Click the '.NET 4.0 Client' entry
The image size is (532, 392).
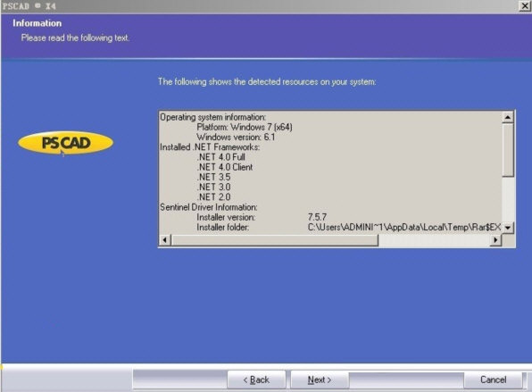[x=225, y=167]
